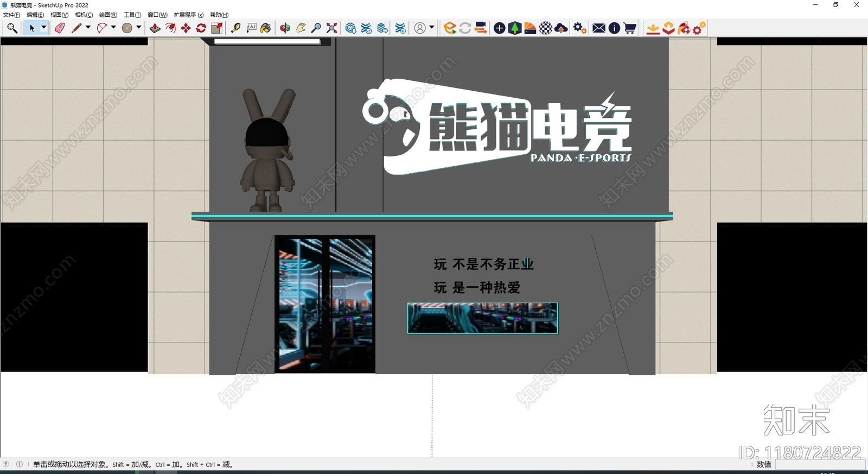Image resolution: width=868 pixels, height=474 pixels.
Task: Click the Enscape About info icon
Action: click(614, 28)
